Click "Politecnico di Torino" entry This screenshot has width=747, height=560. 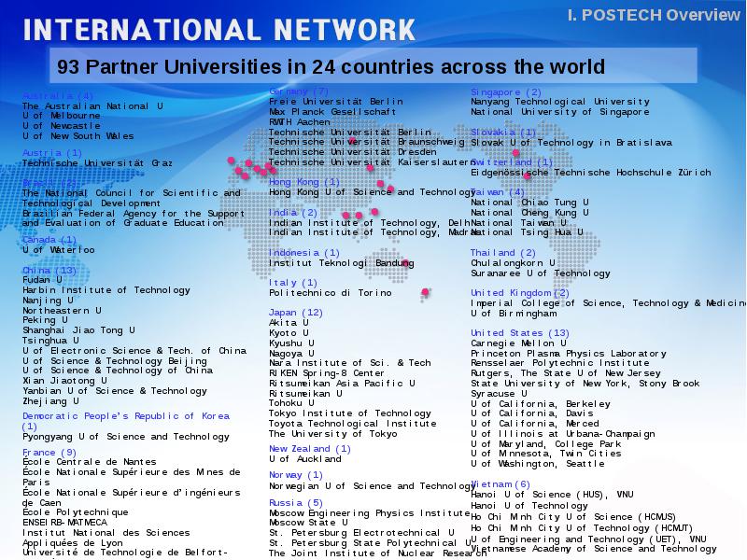click(331, 293)
